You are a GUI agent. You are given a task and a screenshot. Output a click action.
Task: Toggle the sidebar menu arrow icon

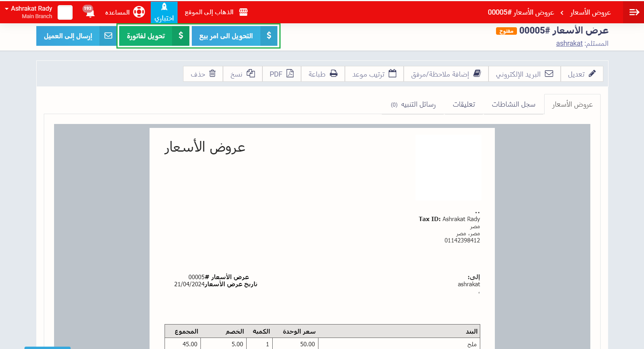(x=634, y=12)
